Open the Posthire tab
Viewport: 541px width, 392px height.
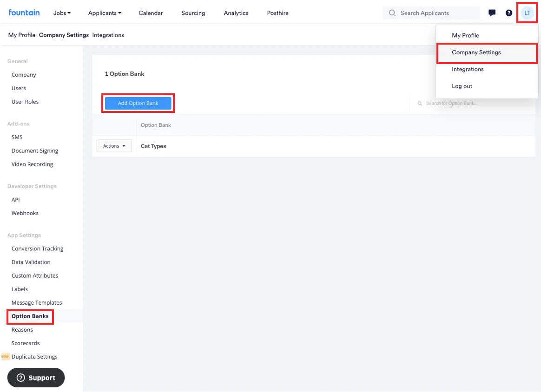278,13
